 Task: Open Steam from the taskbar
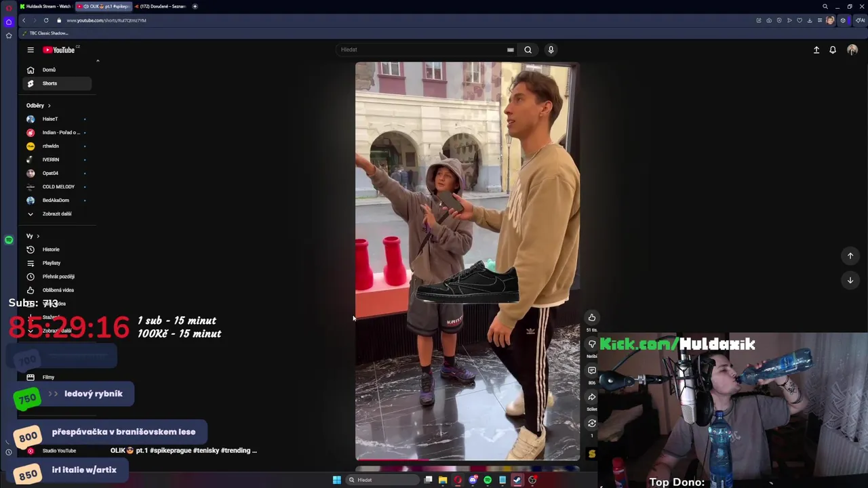(517, 480)
